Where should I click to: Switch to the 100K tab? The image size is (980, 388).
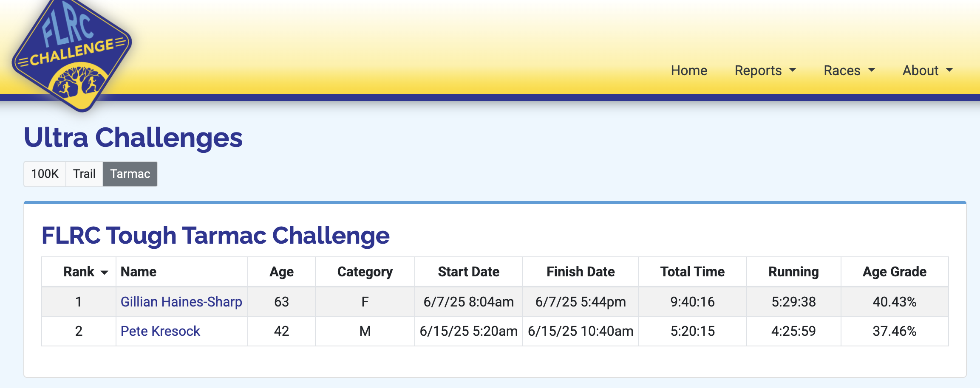(x=45, y=174)
